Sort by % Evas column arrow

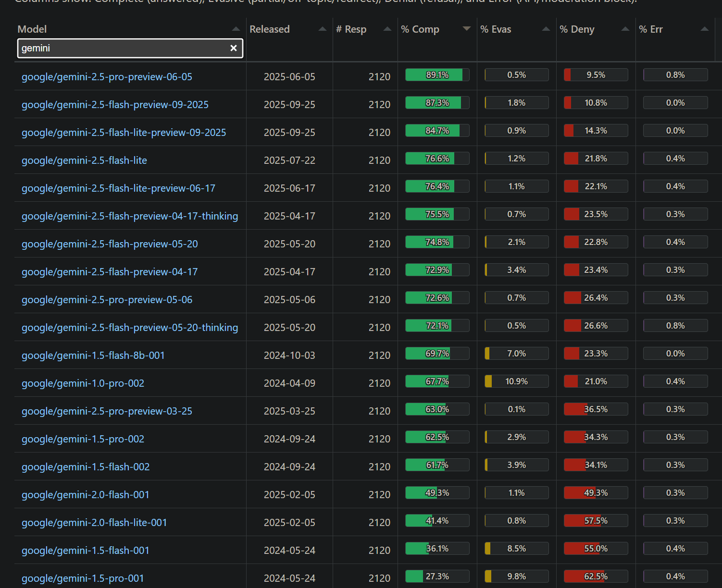546,29
